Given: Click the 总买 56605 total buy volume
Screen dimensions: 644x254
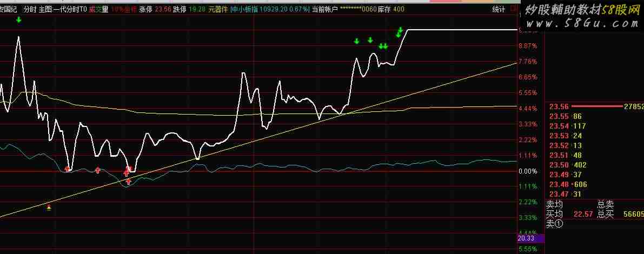Looking at the screenshot, I should click(x=620, y=215).
